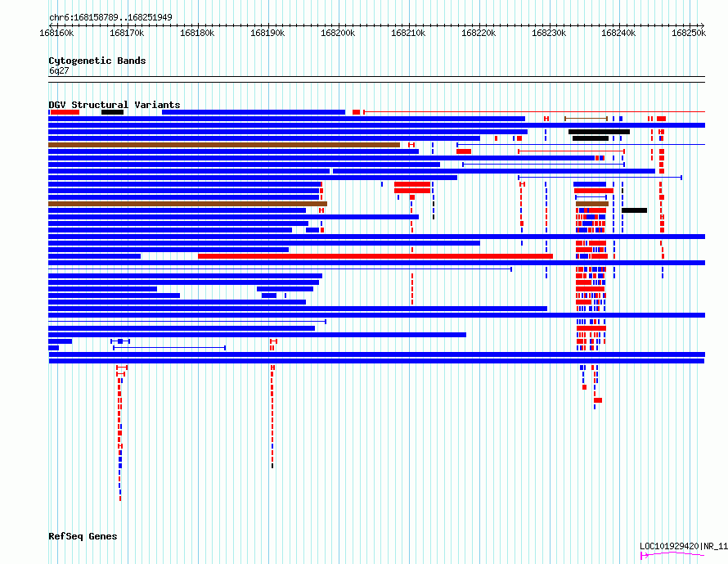Click the LOC101929420|NR_11 gene label
728x564 pixels.
pos(684,546)
